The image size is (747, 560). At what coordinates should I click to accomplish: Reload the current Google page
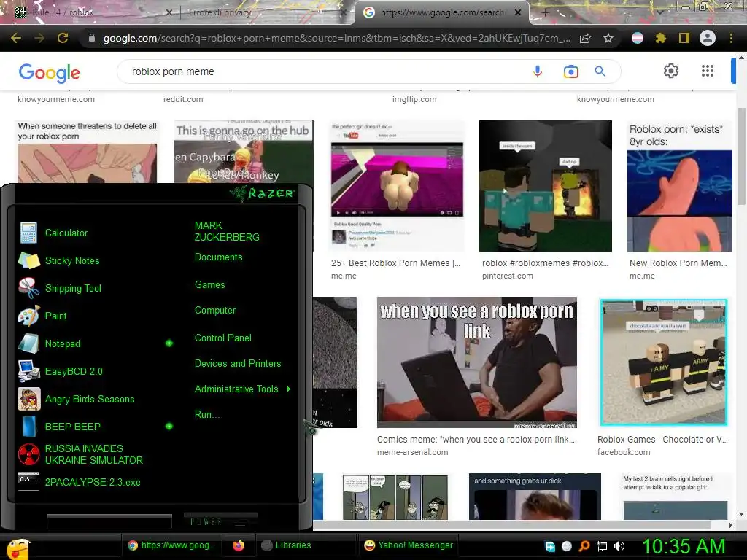(x=63, y=38)
